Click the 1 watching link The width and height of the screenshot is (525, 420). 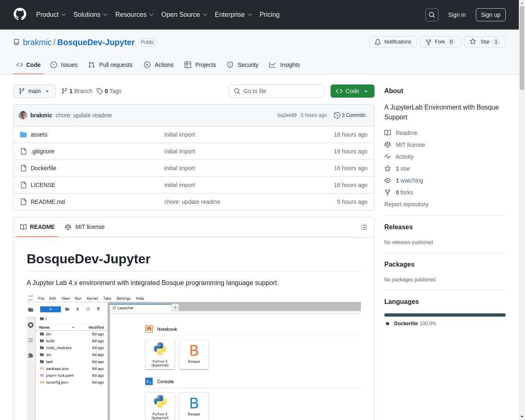[404, 180]
